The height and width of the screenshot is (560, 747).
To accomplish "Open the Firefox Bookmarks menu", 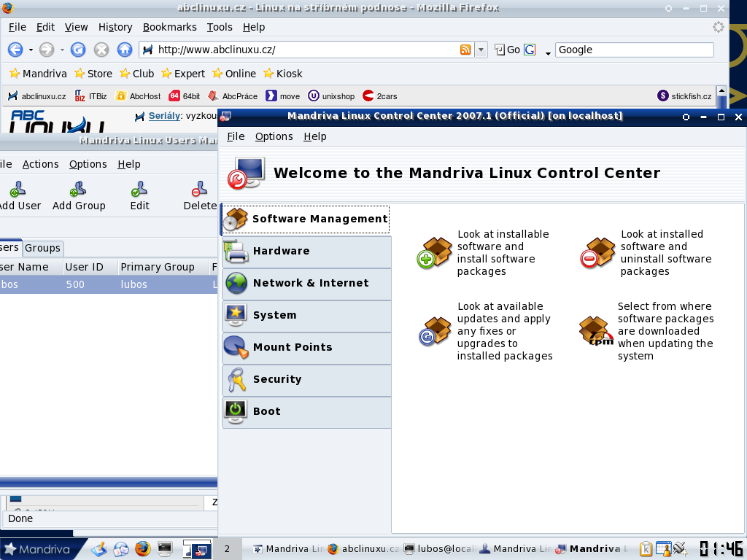I will coord(169,27).
